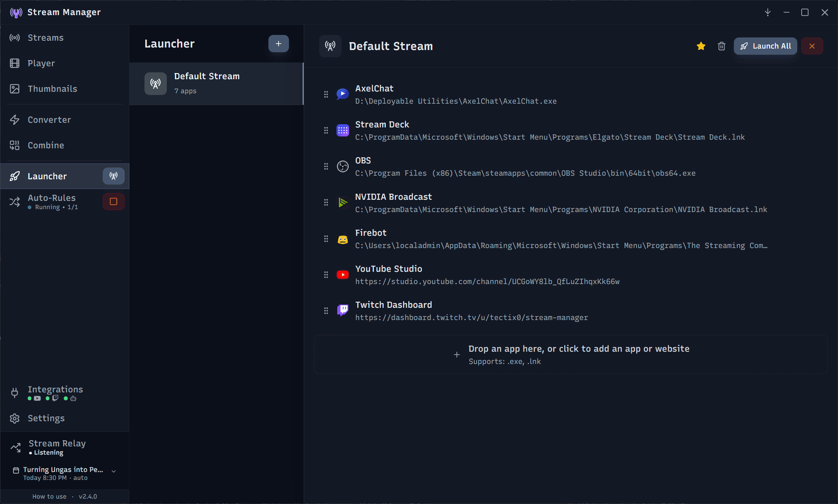838x504 pixels.
Task: Select the Firebot entry name
Action: (x=371, y=233)
